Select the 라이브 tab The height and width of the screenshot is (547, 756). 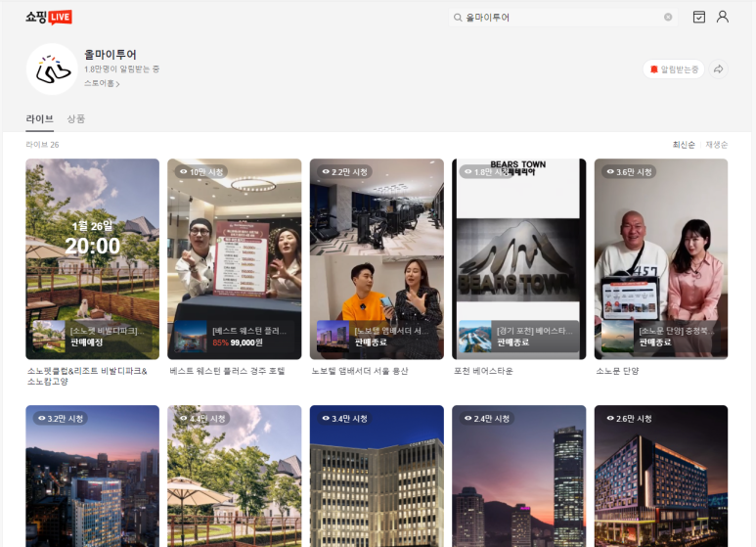(39, 118)
